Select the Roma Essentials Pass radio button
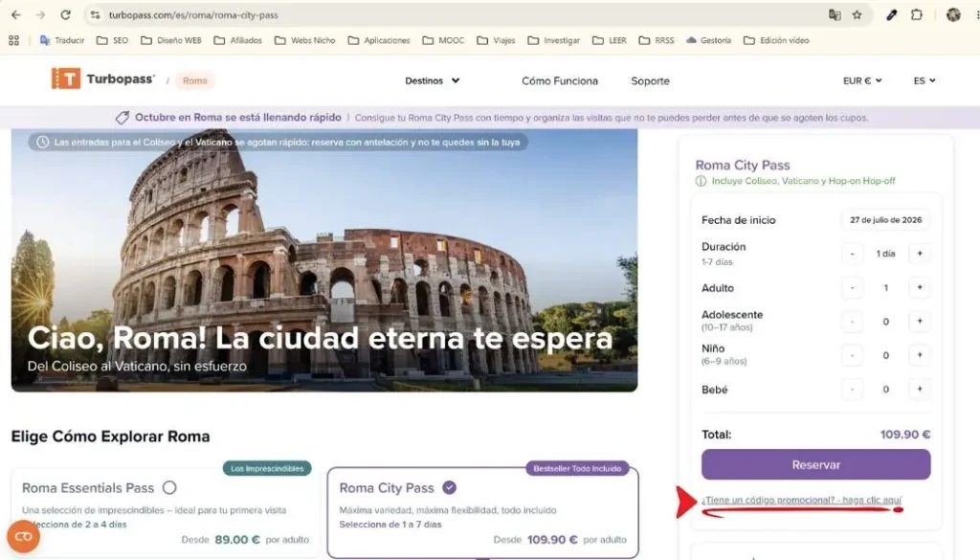The width and height of the screenshot is (980, 560). [x=169, y=487]
